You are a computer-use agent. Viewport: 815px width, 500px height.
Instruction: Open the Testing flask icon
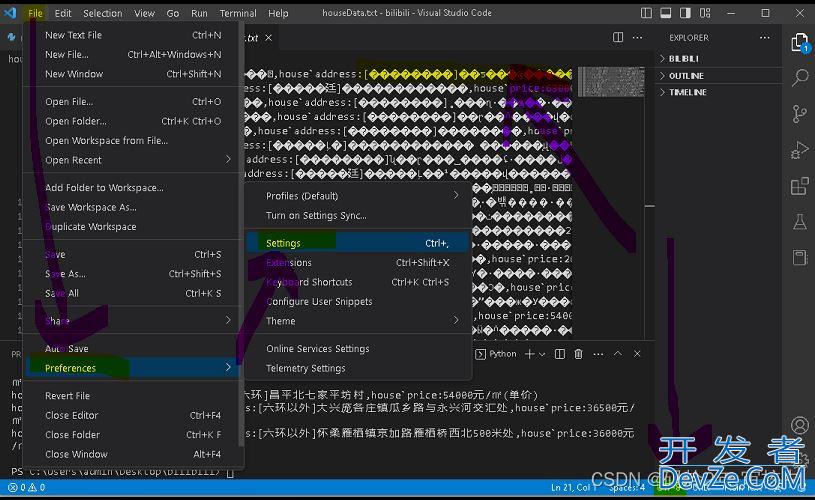(x=799, y=222)
